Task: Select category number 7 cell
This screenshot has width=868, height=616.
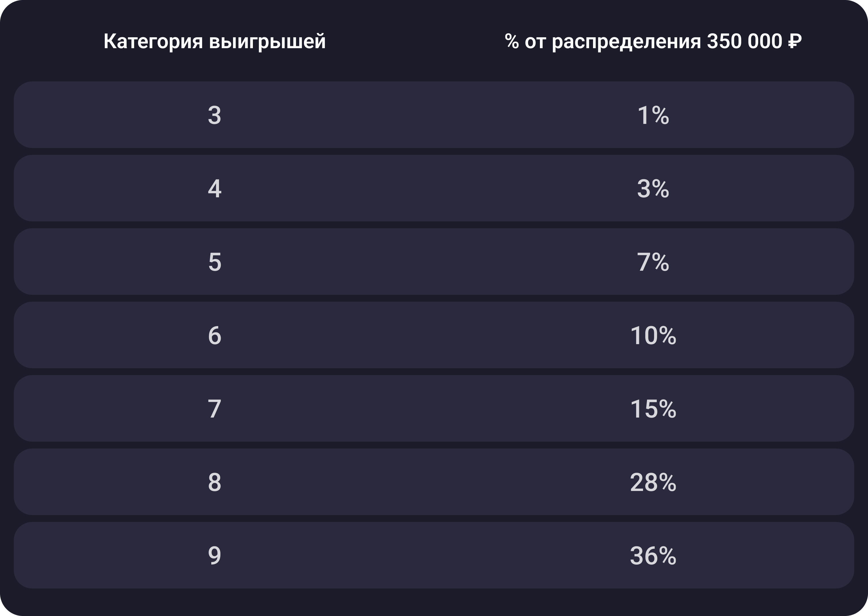Action: point(214,409)
